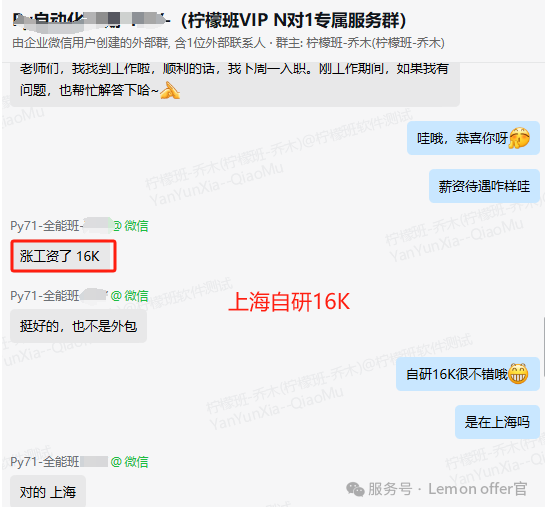Click the 哇哦，恭喜你呀 message bubble

click(x=473, y=138)
